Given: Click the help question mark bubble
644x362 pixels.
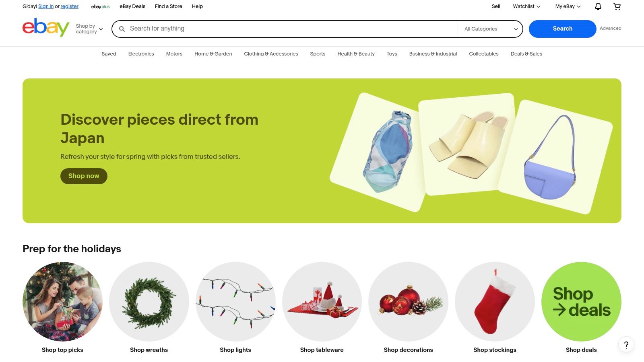Looking at the screenshot, I should tap(626, 344).
